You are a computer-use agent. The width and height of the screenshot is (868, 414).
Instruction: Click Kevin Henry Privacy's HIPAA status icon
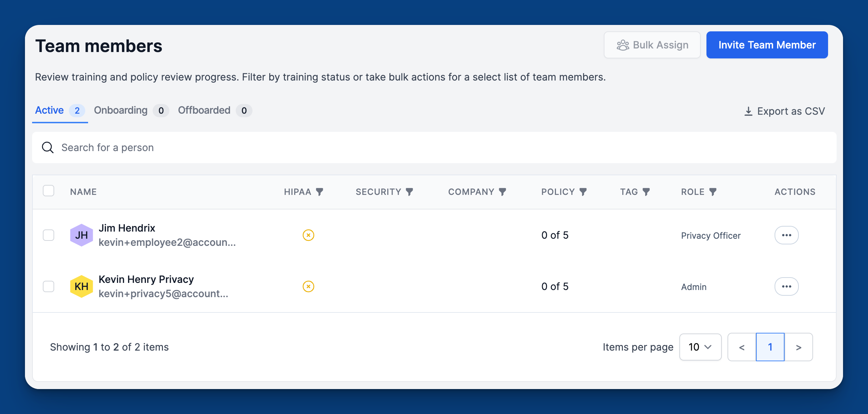[x=308, y=286]
